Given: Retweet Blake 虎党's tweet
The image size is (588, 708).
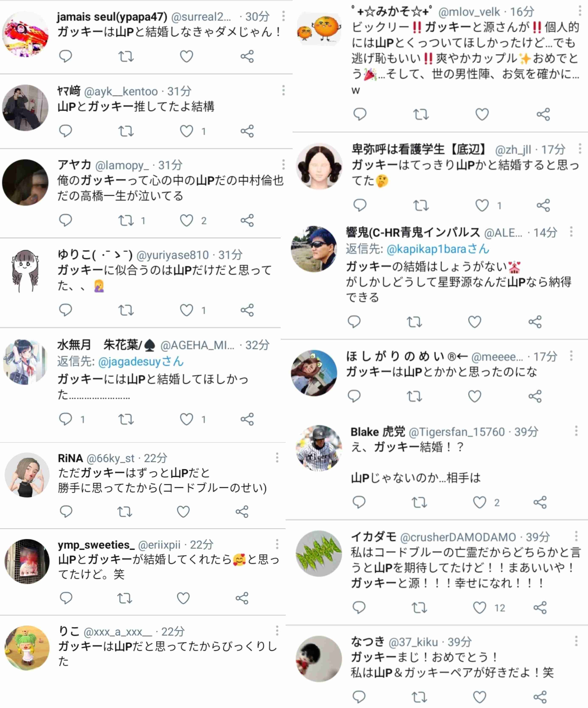Looking at the screenshot, I should [x=420, y=502].
